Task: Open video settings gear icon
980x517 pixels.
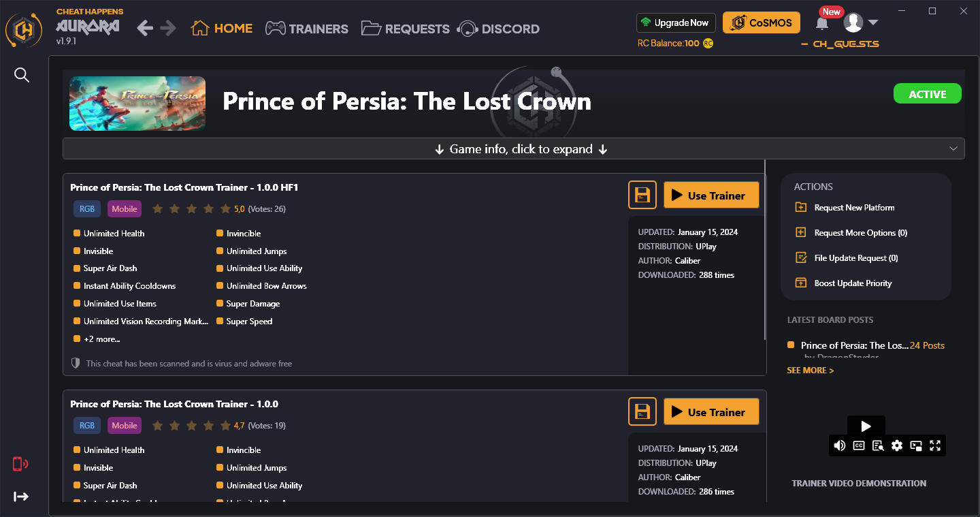Action: (897, 445)
